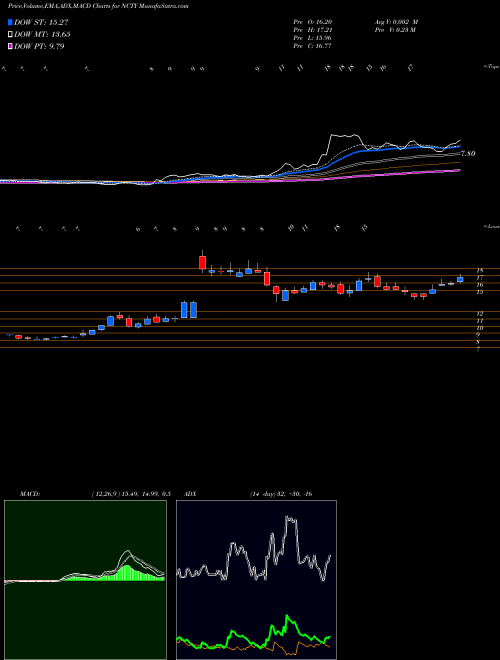Click the 'ADX' panel heading
Viewport: 500px width, 660px height.
[190, 494]
